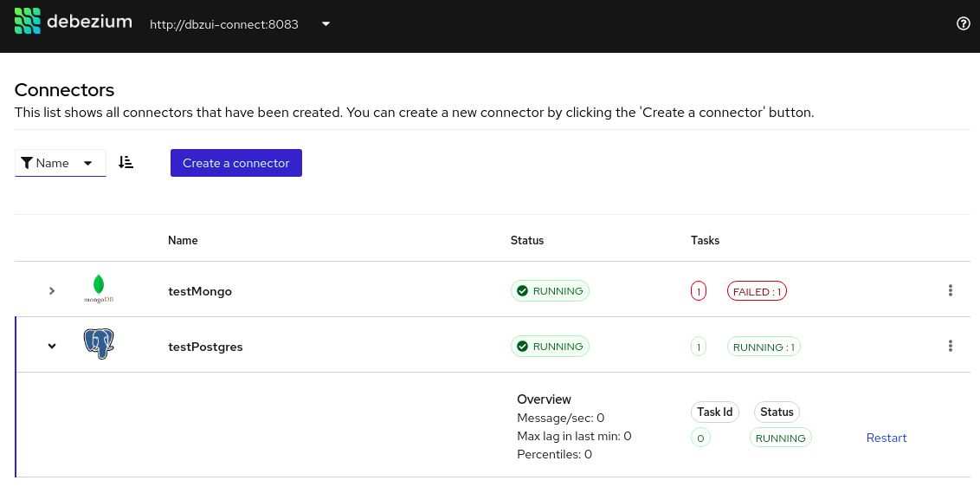Viewport: 980px width, 487px height.
Task: Click the MongoDB leaf connector icon
Action: click(99, 289)
